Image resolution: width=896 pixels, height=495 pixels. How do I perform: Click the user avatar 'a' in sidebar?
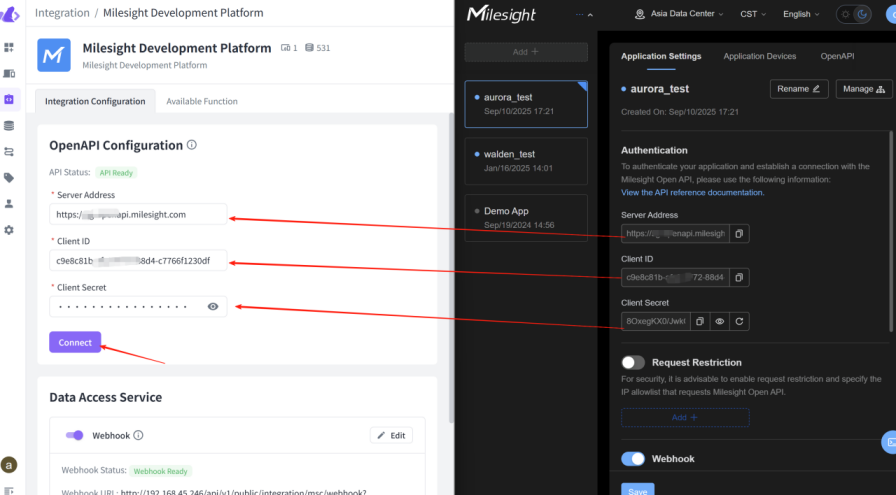point(9,465)
